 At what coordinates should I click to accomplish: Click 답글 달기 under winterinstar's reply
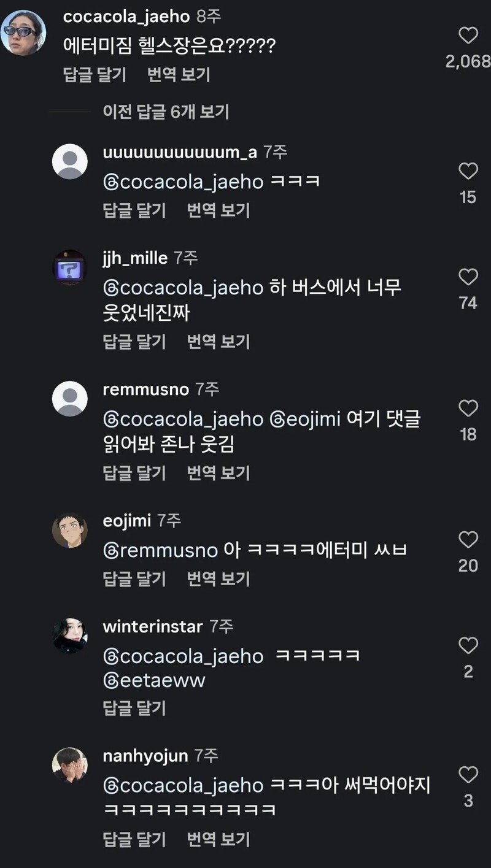pyautogui.click(x=134, y=709)
